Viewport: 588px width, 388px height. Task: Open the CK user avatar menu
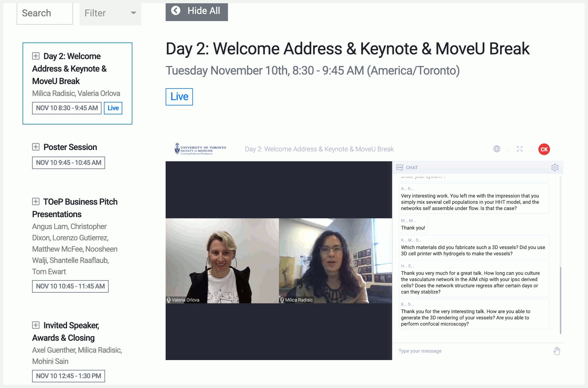tap(544, 149)
